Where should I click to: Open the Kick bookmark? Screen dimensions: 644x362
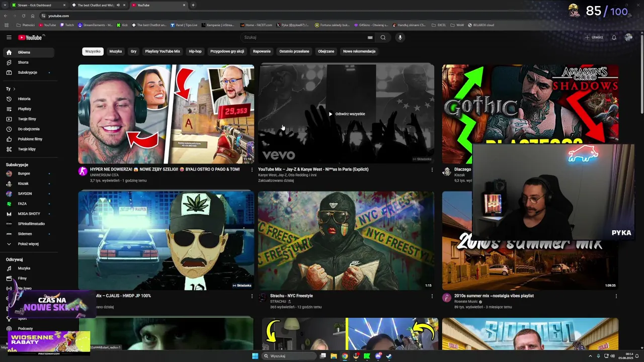coord(122,25)
